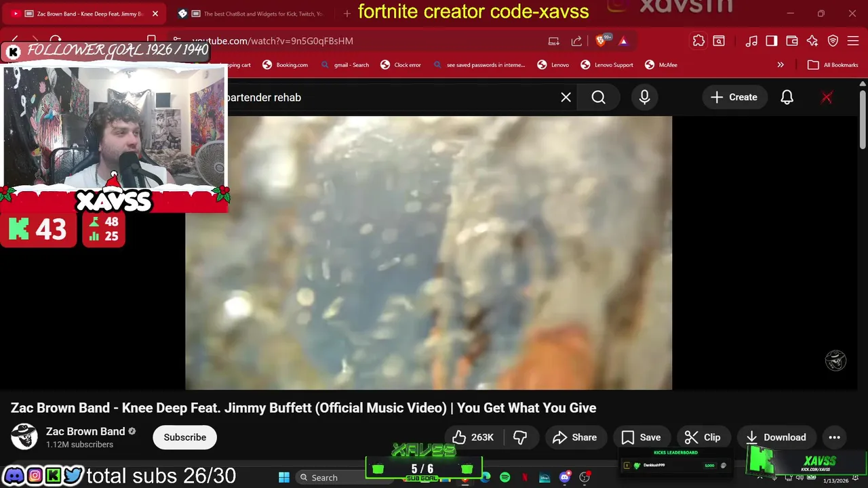
Task: Click the music video player area
Action: coord(429,253)
